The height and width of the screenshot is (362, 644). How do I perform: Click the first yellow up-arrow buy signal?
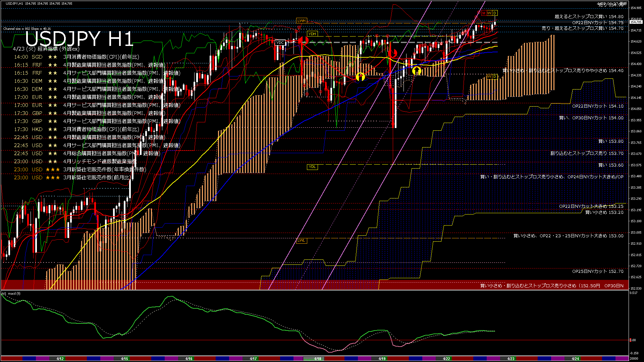(360, 77)
